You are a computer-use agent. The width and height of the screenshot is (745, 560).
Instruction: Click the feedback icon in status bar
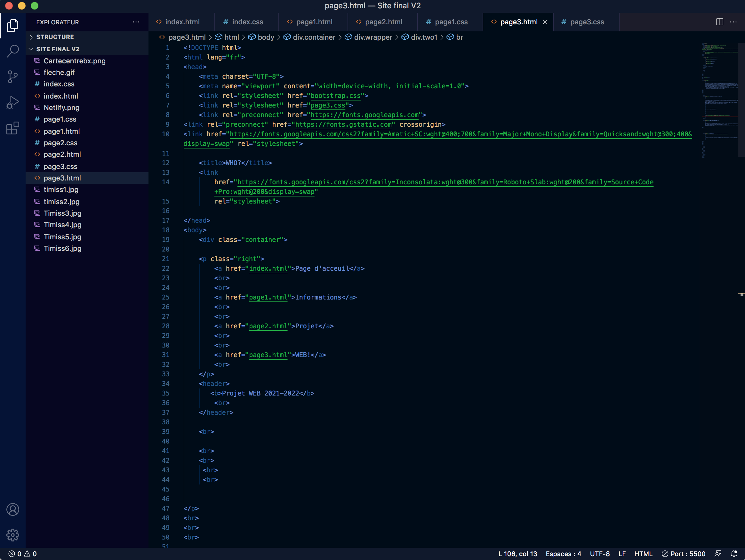pos(718,554)
